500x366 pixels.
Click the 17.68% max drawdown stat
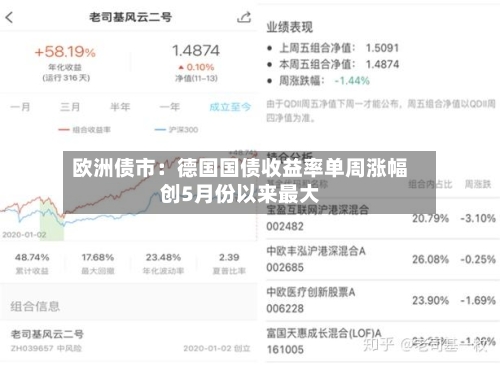98,257
